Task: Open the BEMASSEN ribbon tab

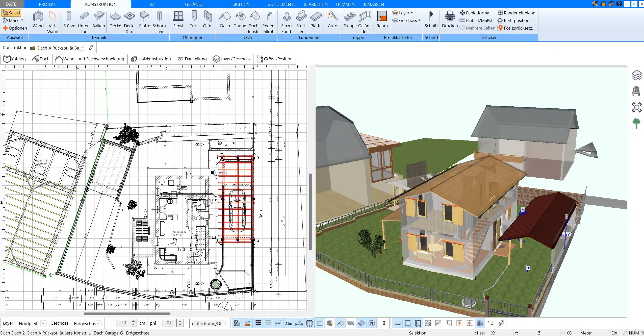Action: [x=373, y=4]
